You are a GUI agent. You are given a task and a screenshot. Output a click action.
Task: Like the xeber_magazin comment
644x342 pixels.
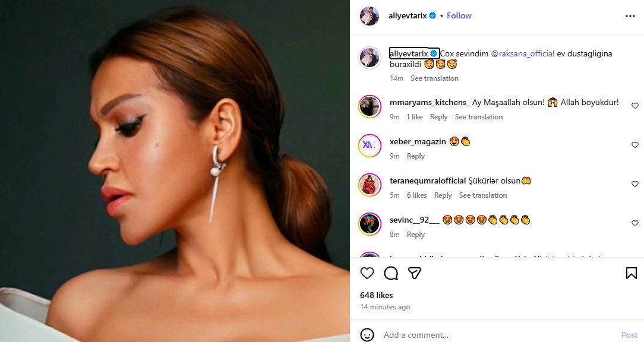634,145
